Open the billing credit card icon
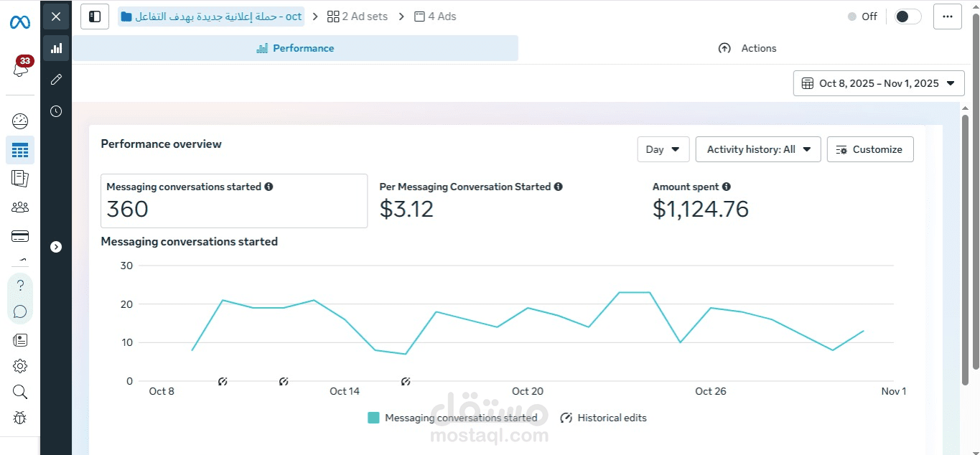The image size is (980, 455). point(20,236)
